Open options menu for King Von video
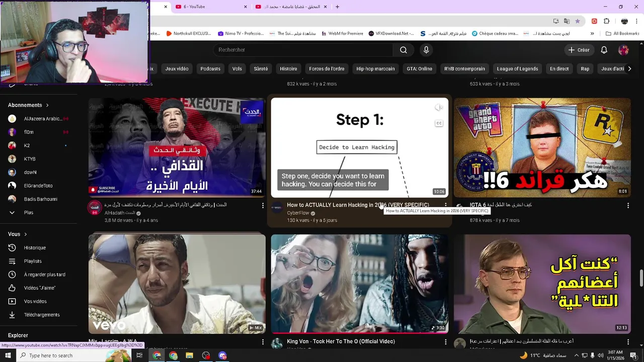The width and height of the screenshot is (644, 362). [445, 342]
